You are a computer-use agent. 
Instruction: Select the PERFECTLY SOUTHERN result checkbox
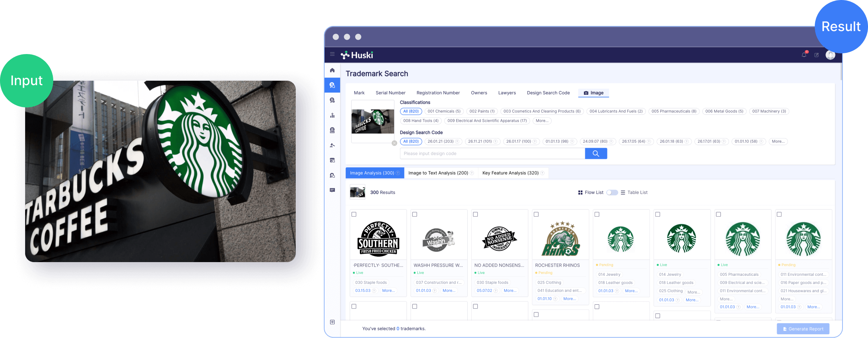(x=354, y=214)
